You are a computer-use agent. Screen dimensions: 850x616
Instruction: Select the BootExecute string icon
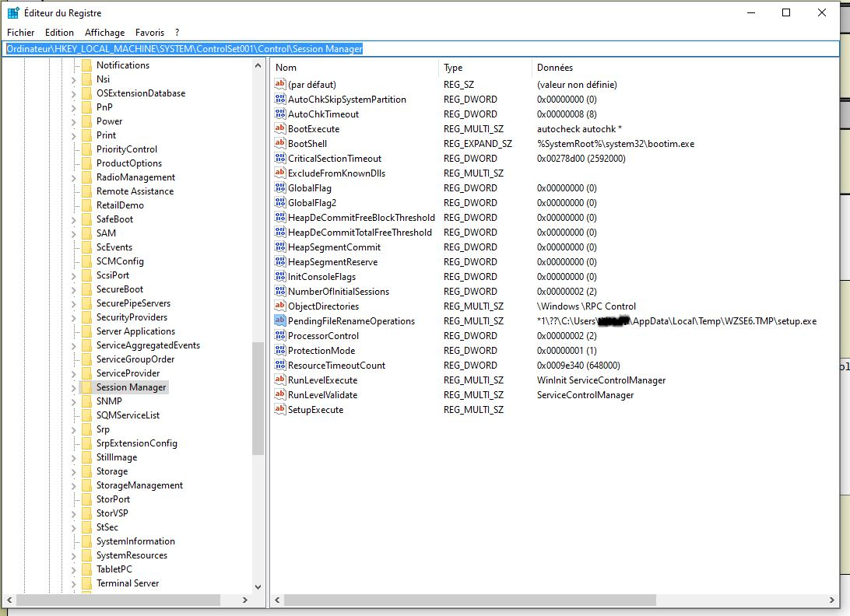click(279, 128)
